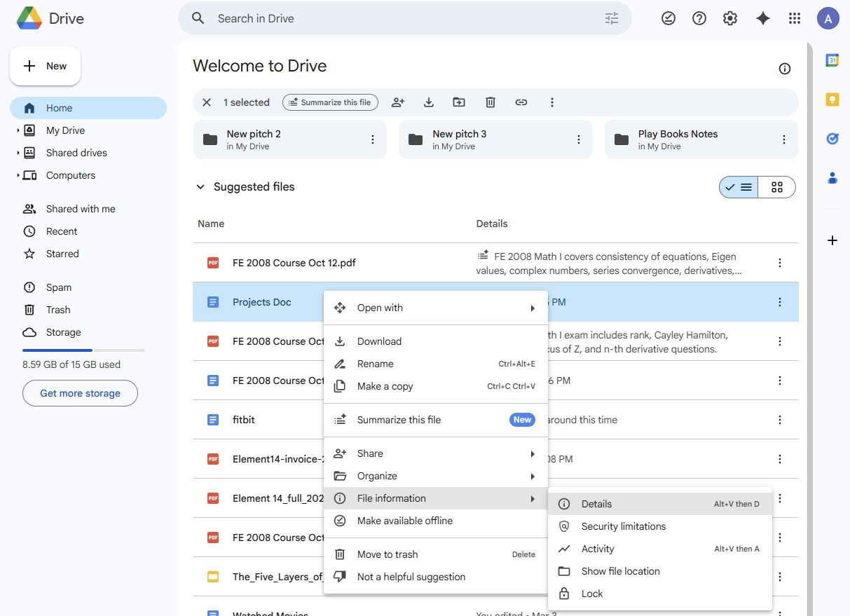Open Security limitations

(660, 526)
